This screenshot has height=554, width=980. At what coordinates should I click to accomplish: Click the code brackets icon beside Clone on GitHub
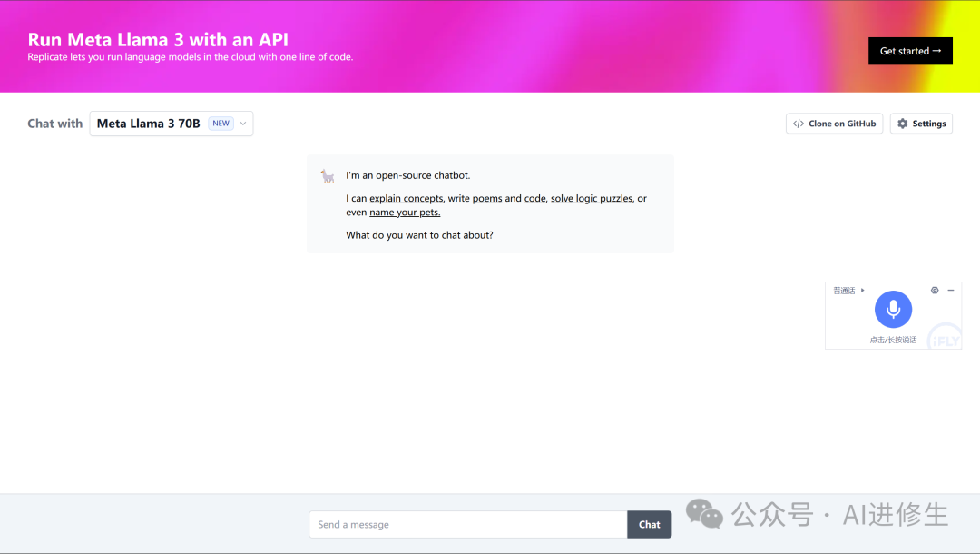point(799,124)
